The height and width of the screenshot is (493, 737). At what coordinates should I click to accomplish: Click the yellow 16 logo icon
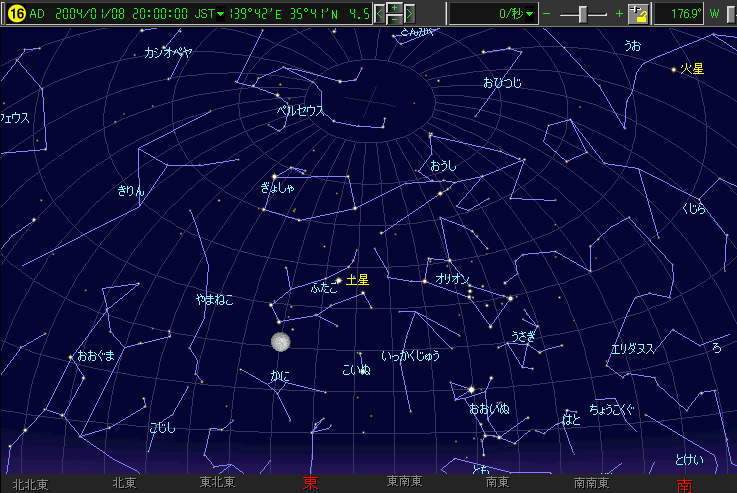coord(15,14)
